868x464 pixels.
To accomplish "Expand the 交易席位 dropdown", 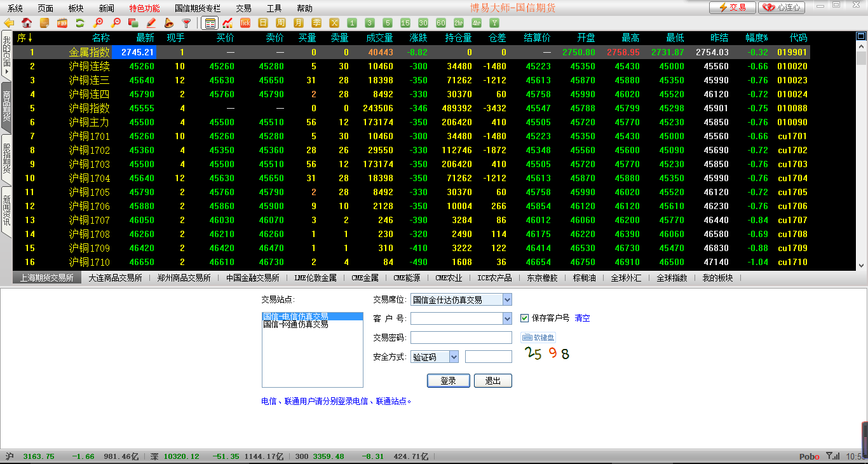I will 506,299.
